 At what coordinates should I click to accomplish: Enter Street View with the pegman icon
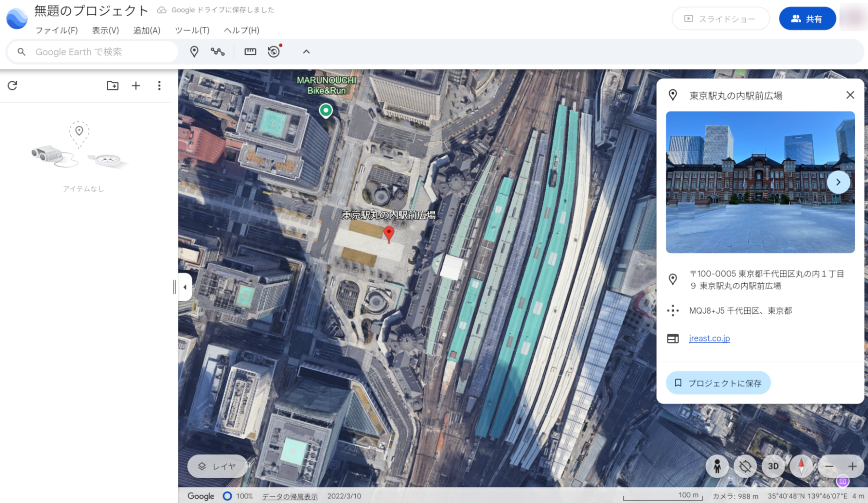(x=717, y=467)
